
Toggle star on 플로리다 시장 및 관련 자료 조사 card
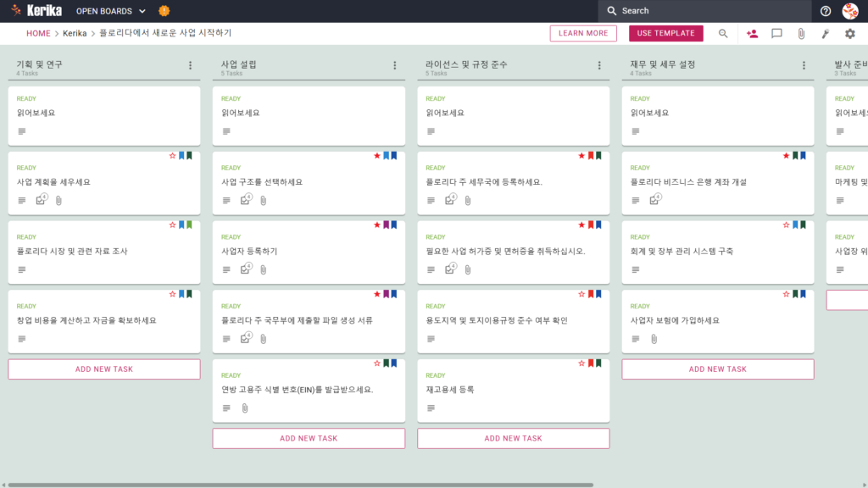[x=172, y=225]
